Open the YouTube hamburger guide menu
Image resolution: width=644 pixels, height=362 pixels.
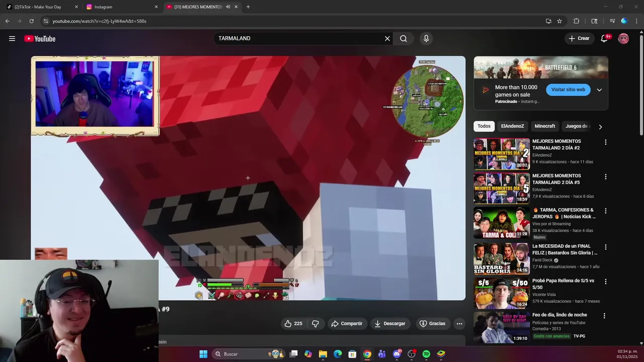pyautogui.click(x=12, y=39)
